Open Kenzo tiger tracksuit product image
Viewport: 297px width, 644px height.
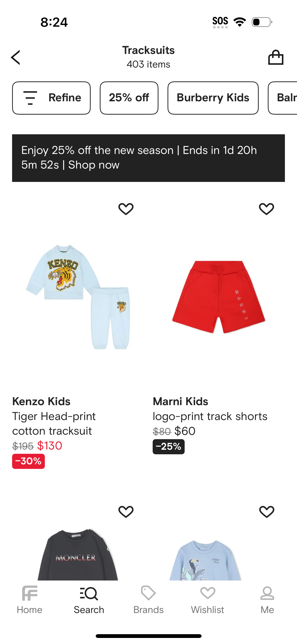[78, 297]
